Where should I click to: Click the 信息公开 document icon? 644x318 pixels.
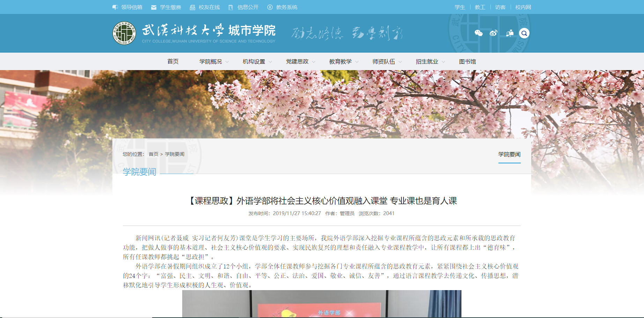(231, 7)
